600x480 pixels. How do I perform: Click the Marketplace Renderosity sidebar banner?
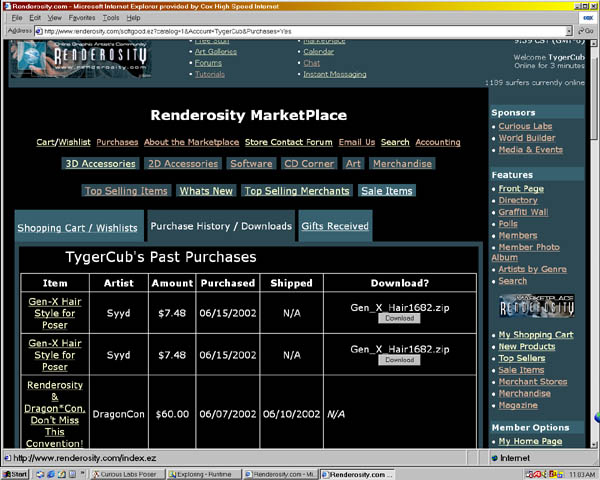point(536,307)
